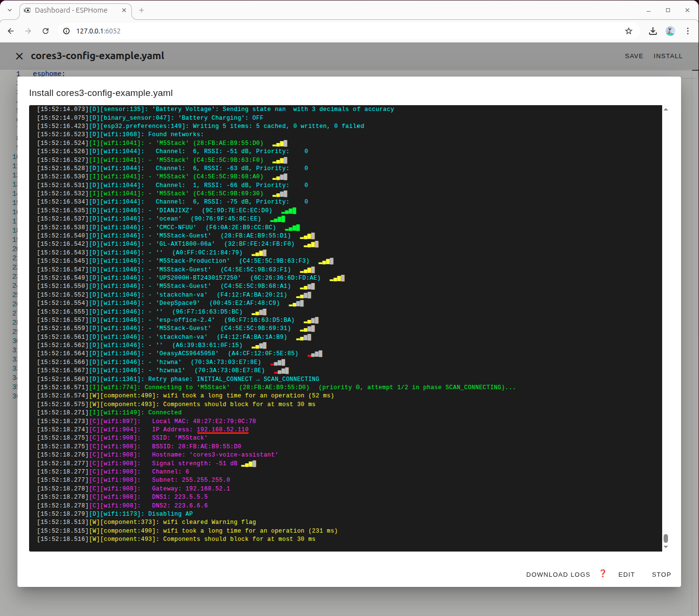Viewport: 699px width, 616px height.
Task: Go back to the previous page
Action: point(11,31)
